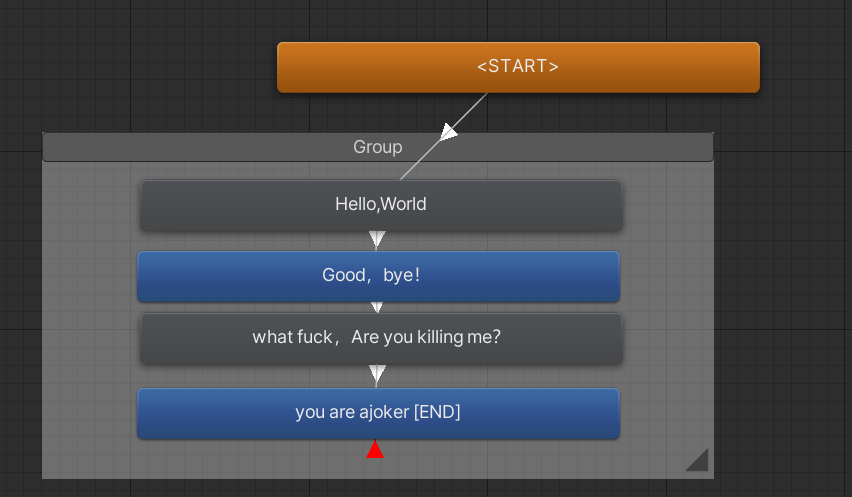Click the Group resize handle in corner
This screenshot has width=852, height=497.
coord(697,460)
